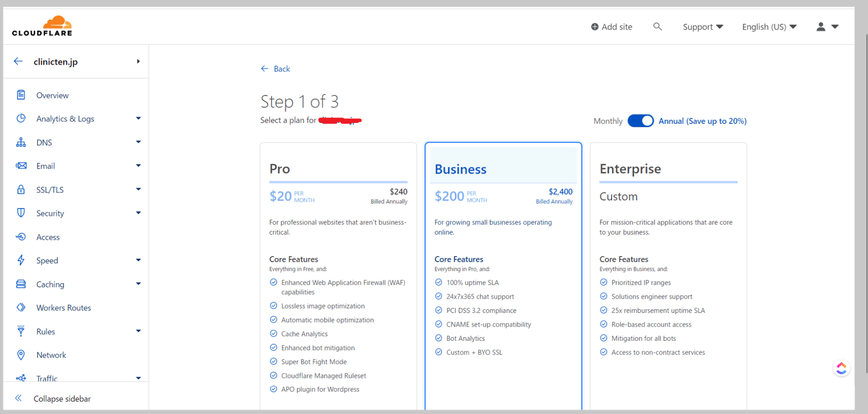Select the Annual (Save up to 20%) label
Viewport: 868px width, 414px height.
[703, 121]
